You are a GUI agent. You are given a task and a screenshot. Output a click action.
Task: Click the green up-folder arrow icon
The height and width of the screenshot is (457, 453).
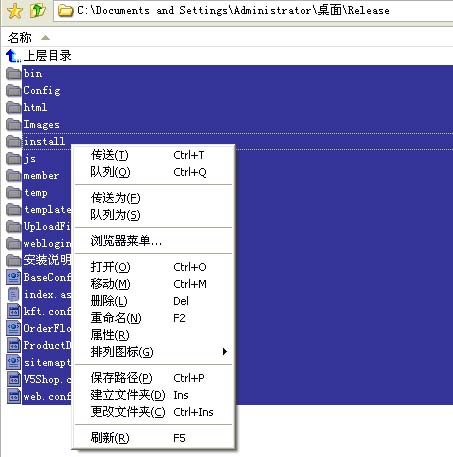click(38, 10)
